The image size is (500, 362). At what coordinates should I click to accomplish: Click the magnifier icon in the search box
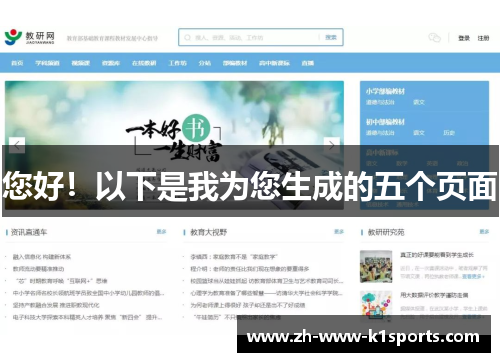[188, 37]
